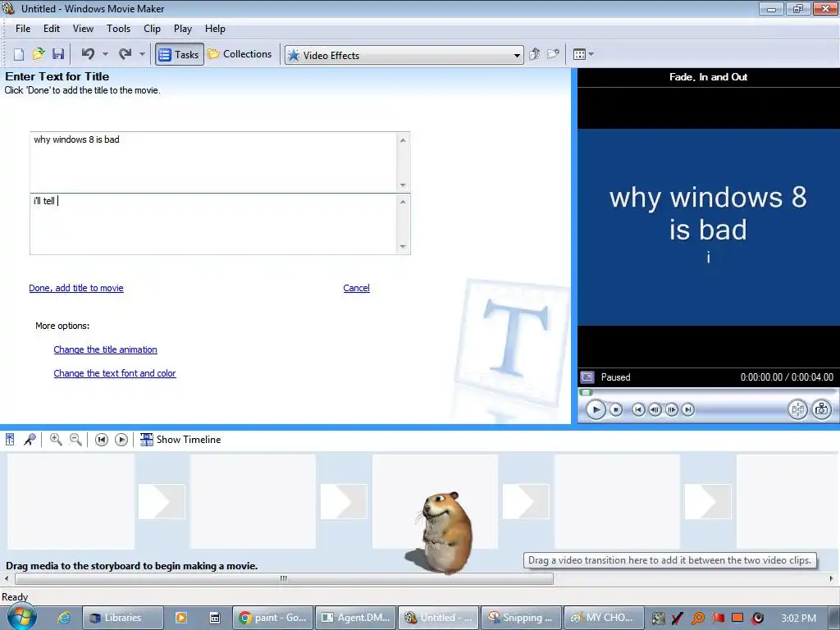Click the down arrow of the bottom text box's scrollbar
The width and height of the screenshot is (840, 630).
[x=404, y=247]
